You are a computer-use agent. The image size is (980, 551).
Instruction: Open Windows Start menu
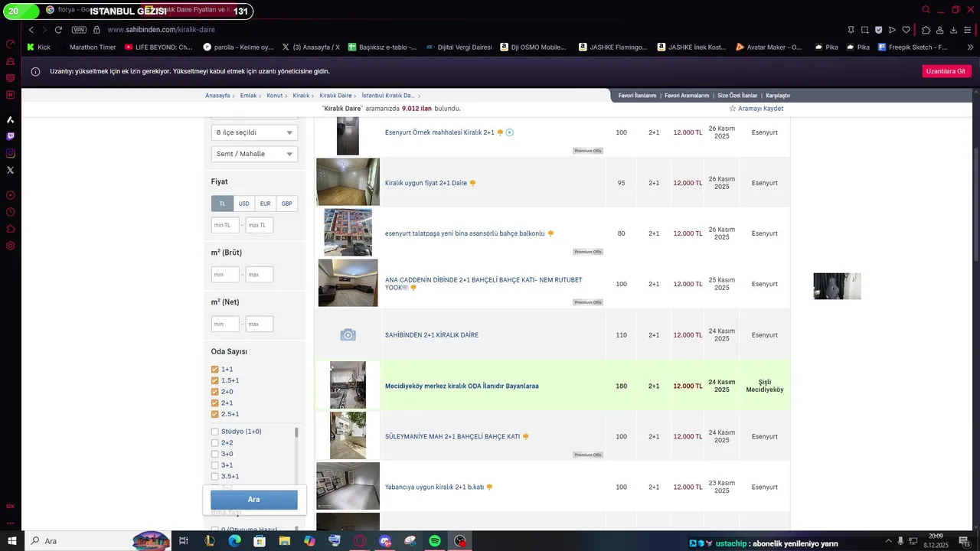(11, 541)
